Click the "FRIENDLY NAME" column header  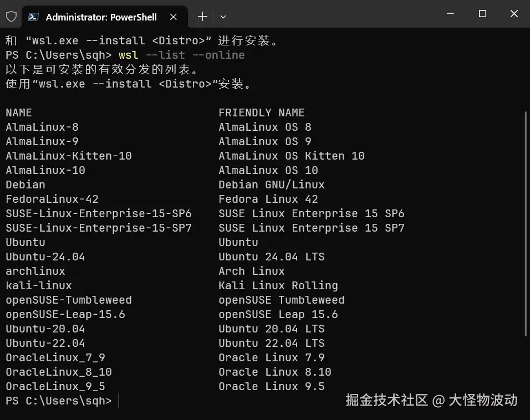click(x=262, y=112)
